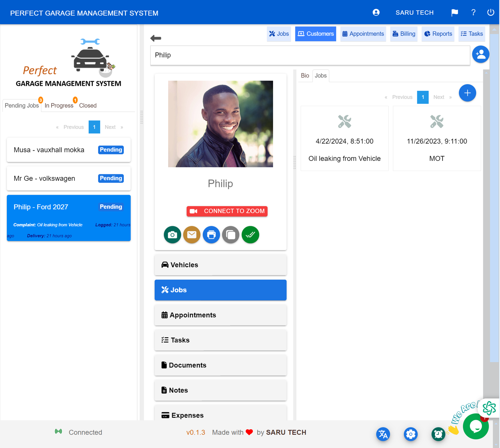Click Next in the left jobs pagination

coord(110,127)
